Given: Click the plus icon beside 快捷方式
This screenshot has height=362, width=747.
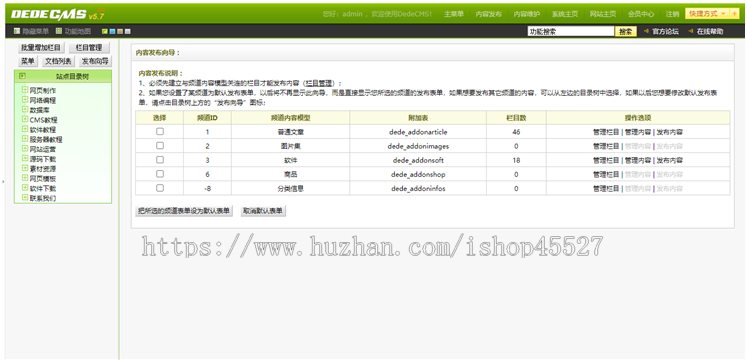Looking at the screenshot, I should tap(734, 13).
